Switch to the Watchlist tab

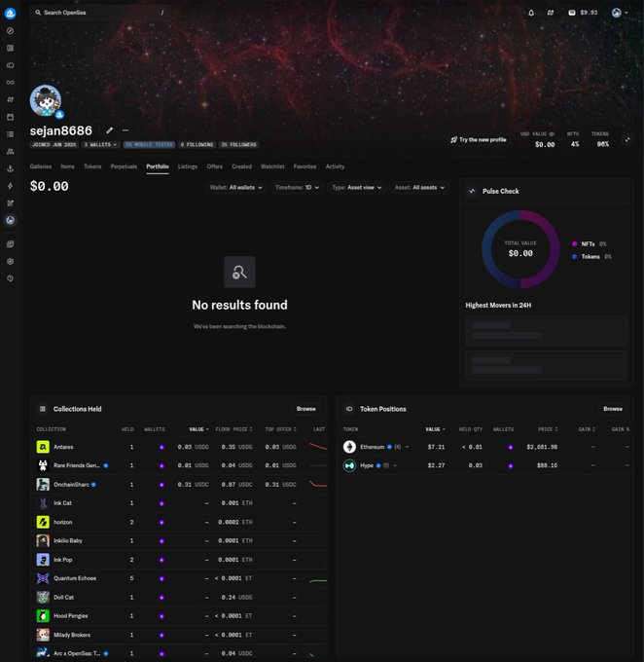point(272,166)
